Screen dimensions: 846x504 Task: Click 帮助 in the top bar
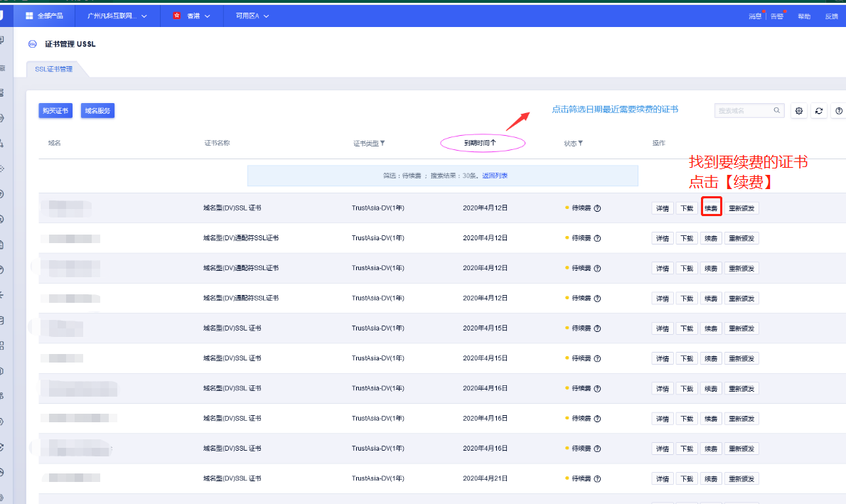coord(804,16)
